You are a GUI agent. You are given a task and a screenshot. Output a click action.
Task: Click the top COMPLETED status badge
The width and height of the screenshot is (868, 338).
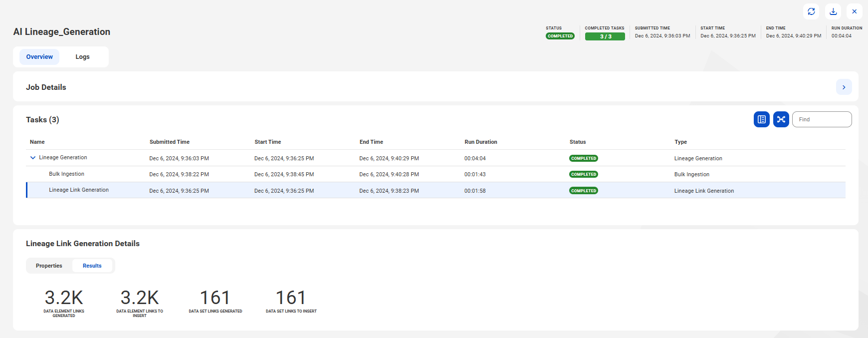[560, 36]
